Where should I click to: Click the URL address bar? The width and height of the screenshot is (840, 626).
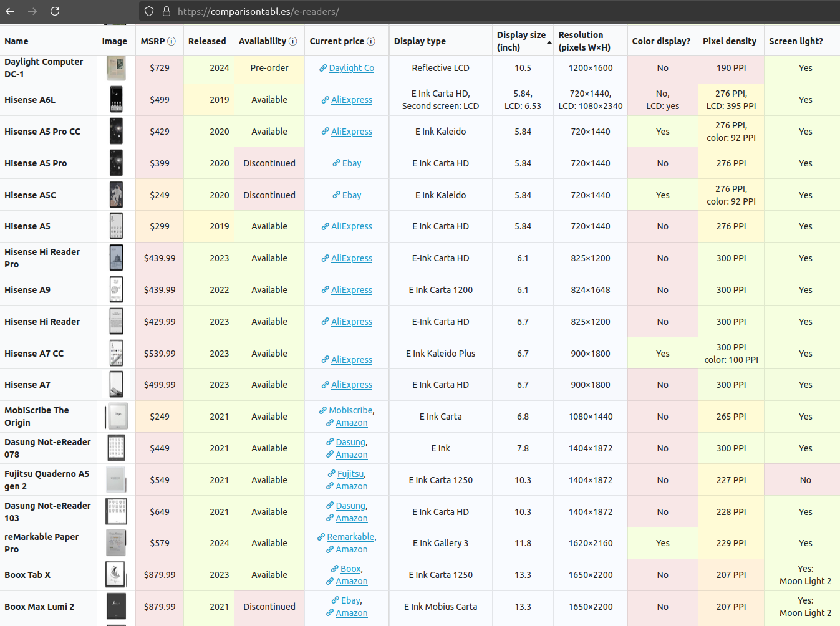coord(437,11)
